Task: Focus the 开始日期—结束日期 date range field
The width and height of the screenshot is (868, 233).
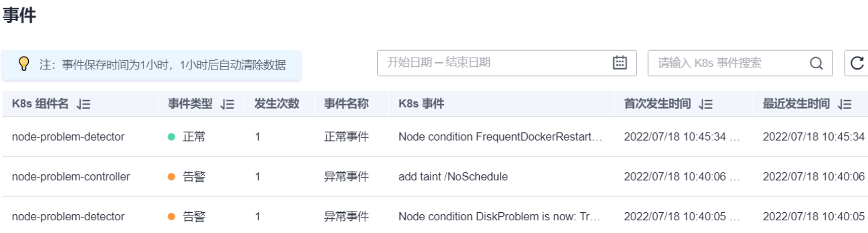Action: [507, 63]
